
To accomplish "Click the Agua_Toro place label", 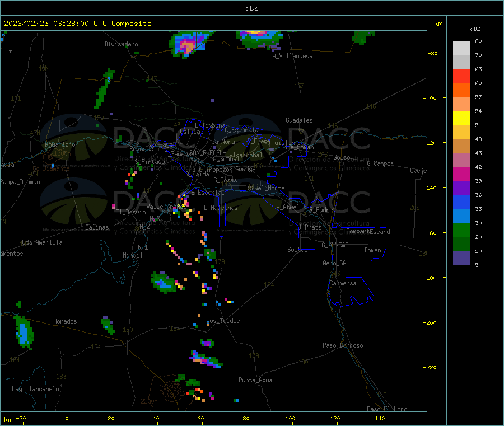I will click(60, 144).
